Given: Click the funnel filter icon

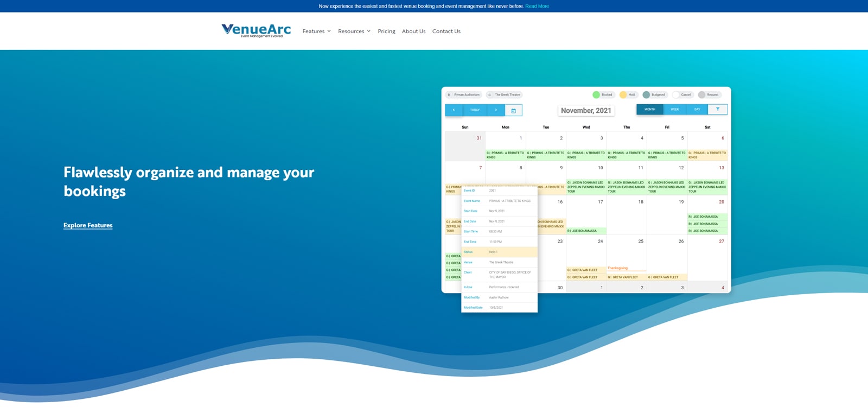Looking at the screenshot, I should tap(718, 109).
